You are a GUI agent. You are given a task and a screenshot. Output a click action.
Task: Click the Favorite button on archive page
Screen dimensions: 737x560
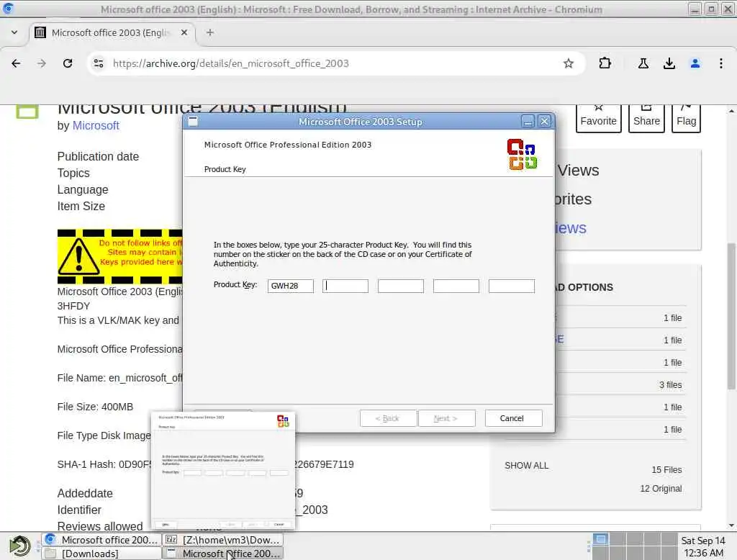(x=598, y=119)
